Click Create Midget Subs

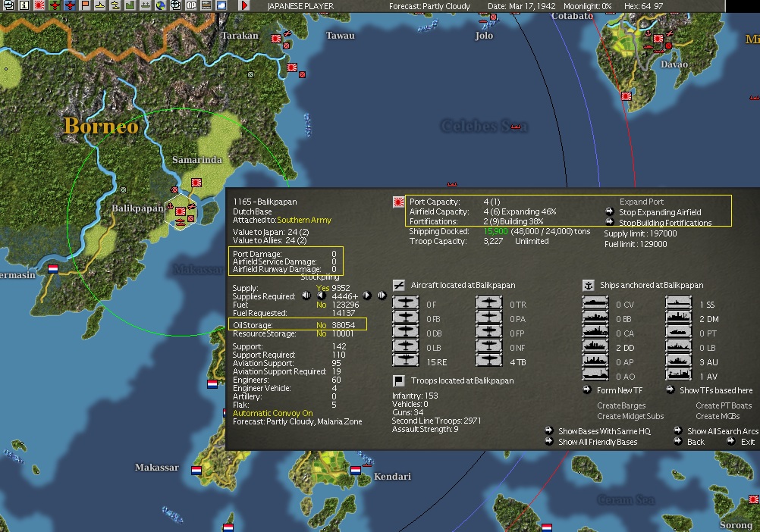click(630, 416)
